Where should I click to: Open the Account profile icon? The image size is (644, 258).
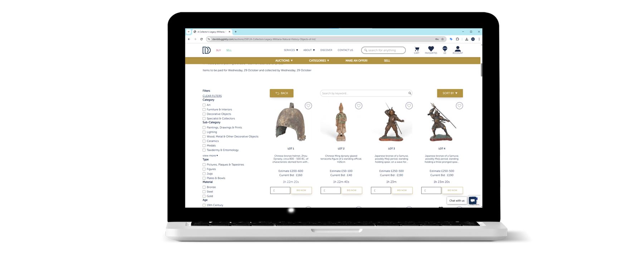[457, 49]
